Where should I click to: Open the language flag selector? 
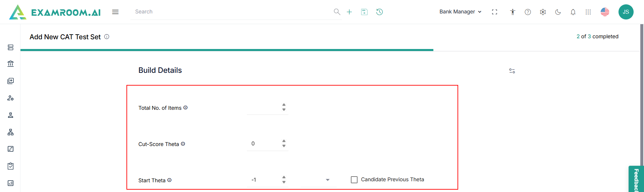[x=605, y=12]
